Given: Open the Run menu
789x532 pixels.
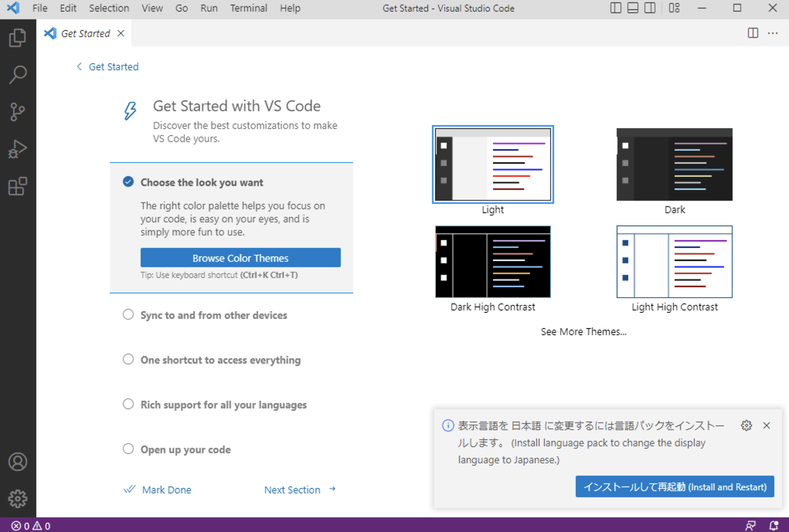Looking at the screenshot, I should 209,8.
